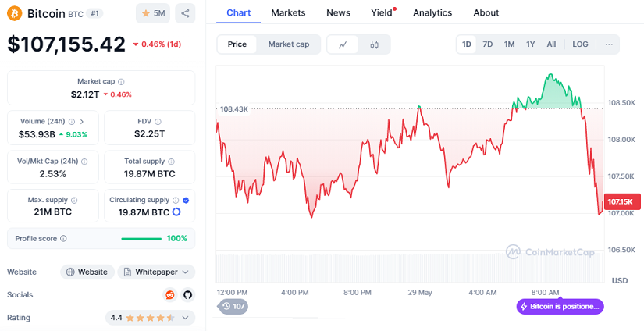
Task: Select the All time range
Action: coord(551,44)
